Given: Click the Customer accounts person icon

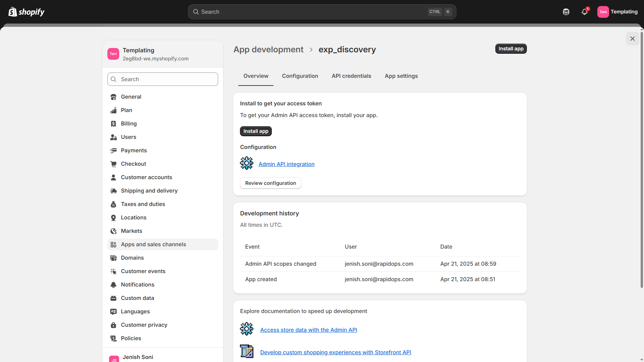Looking at the screenshot, I should pos(113,177).
